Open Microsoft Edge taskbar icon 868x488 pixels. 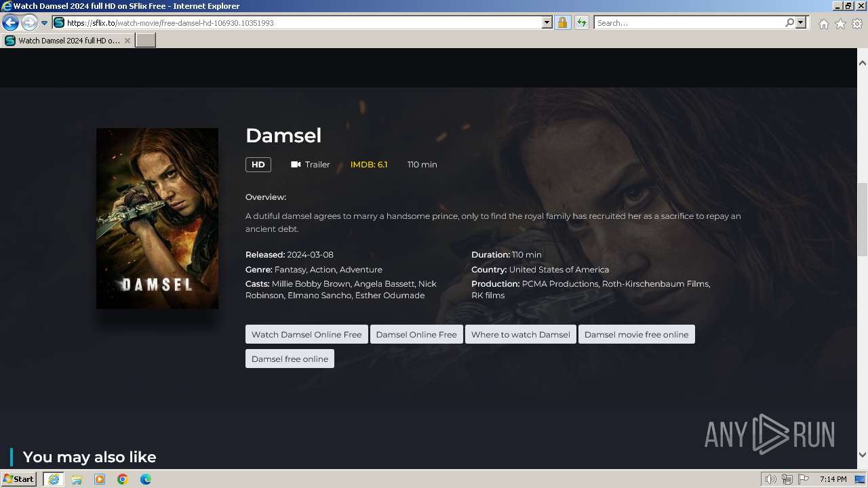(146, 479)
